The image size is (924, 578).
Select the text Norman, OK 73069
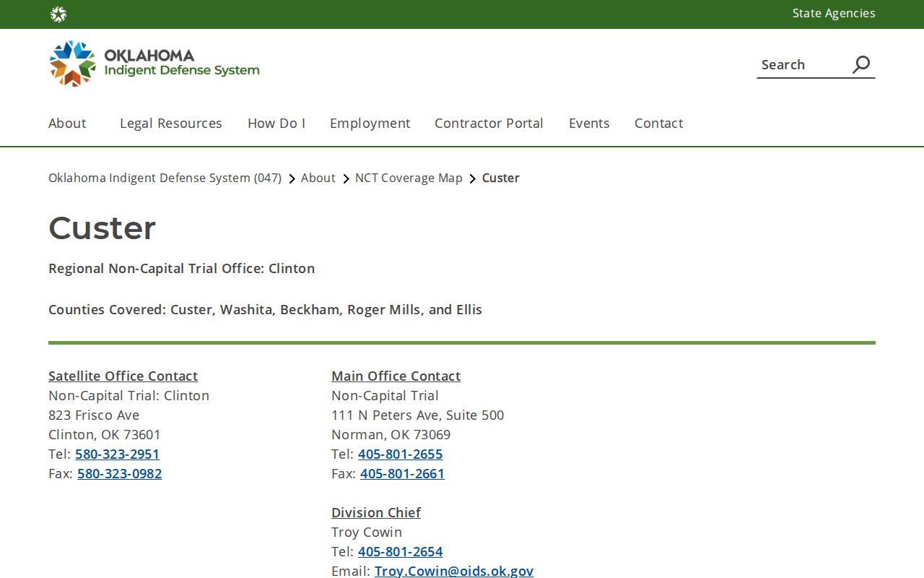(391, 434)
